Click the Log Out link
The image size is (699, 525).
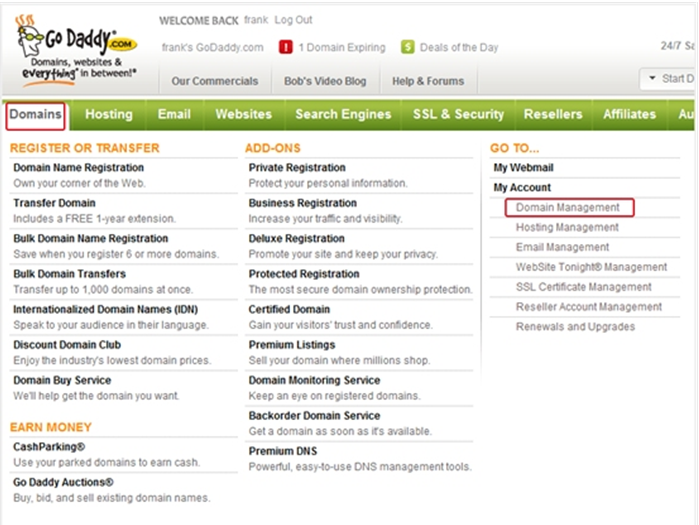point(293,20)
